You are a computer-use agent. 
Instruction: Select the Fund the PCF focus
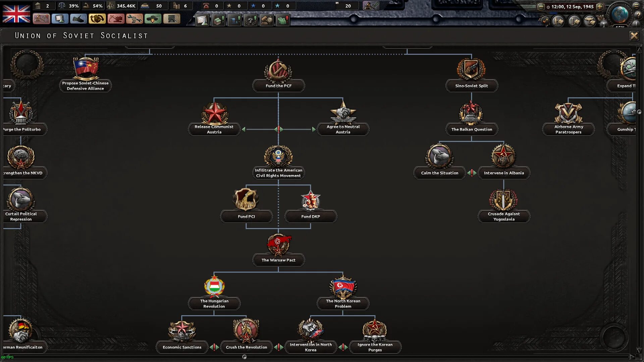click(278, 86)
